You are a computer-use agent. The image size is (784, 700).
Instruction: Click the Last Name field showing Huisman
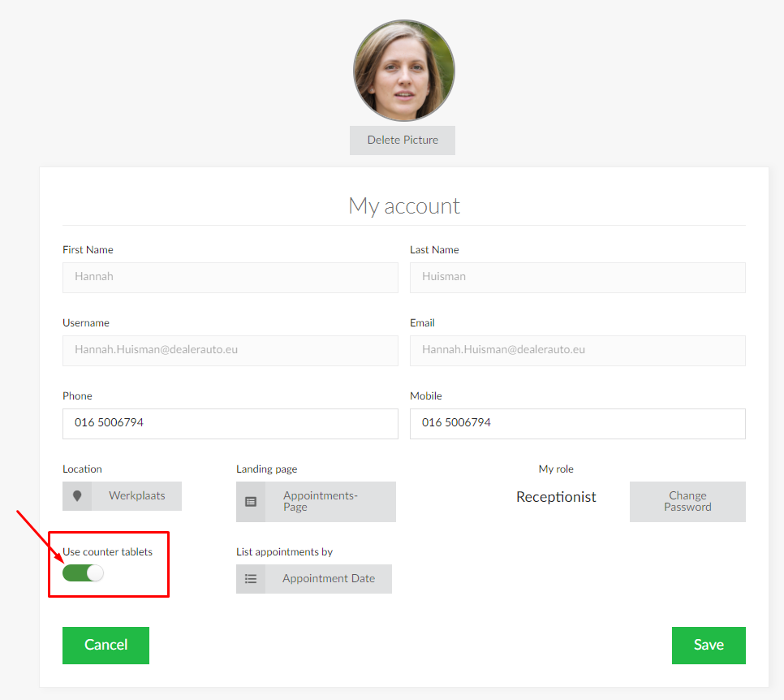point(577,278)
